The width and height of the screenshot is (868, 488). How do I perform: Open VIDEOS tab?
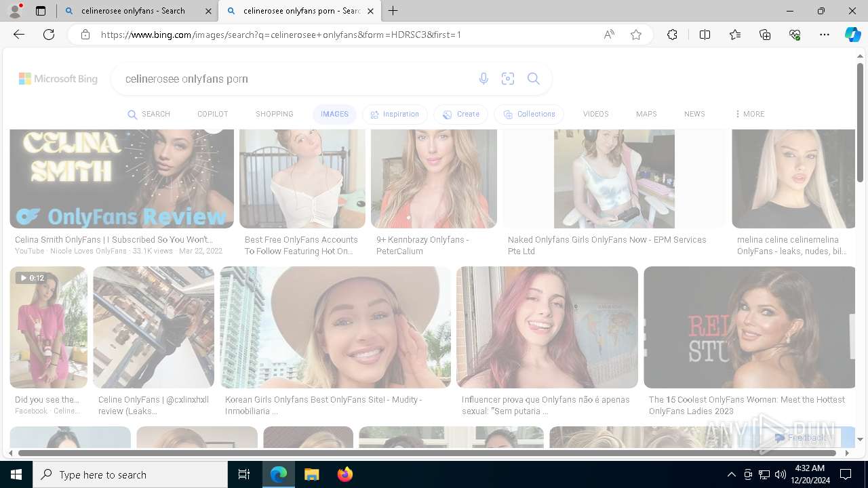[595, 114]
